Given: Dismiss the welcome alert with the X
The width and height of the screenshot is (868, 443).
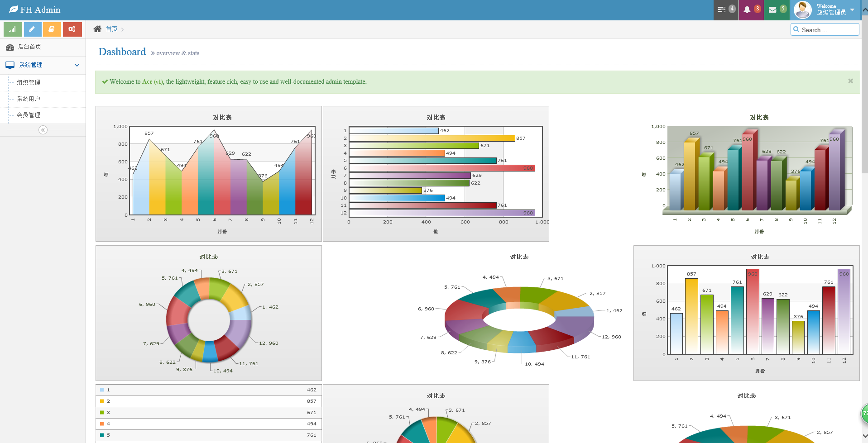Looking at the screenshot, I should tap(850, 81).
